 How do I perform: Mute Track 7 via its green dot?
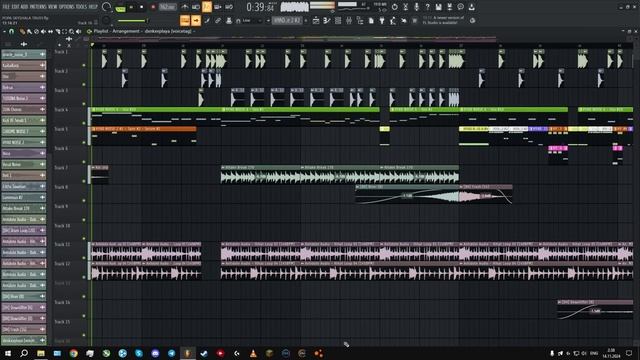pos(84,181)
